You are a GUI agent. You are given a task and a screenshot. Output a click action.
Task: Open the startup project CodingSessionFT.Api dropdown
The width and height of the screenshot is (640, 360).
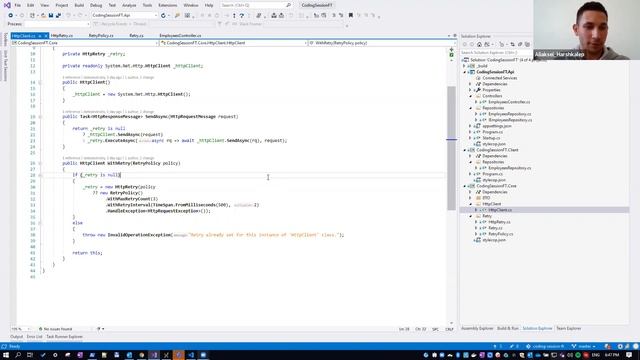[124, 16]
